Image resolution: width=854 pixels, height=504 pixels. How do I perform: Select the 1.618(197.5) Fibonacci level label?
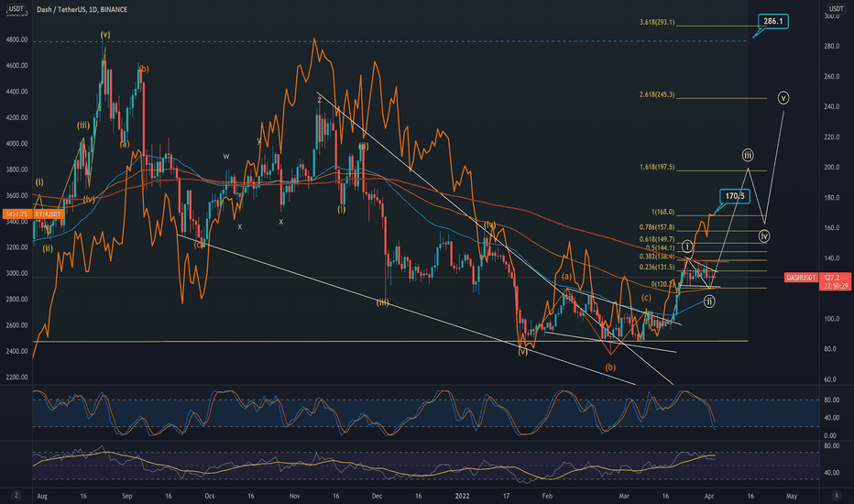pyautogui.click(x=657, y=168)
